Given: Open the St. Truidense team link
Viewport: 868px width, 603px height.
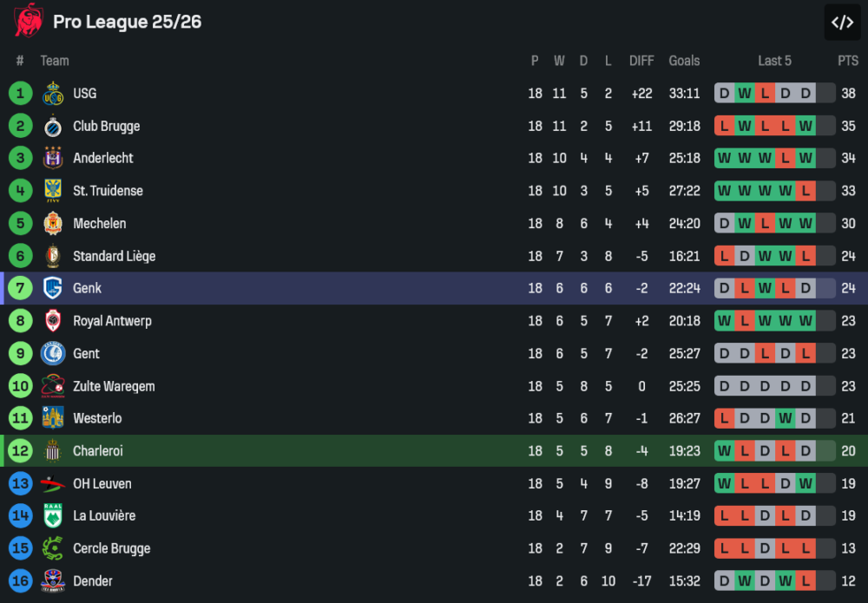Looking at the screenshot, I should tap(108, 191).
